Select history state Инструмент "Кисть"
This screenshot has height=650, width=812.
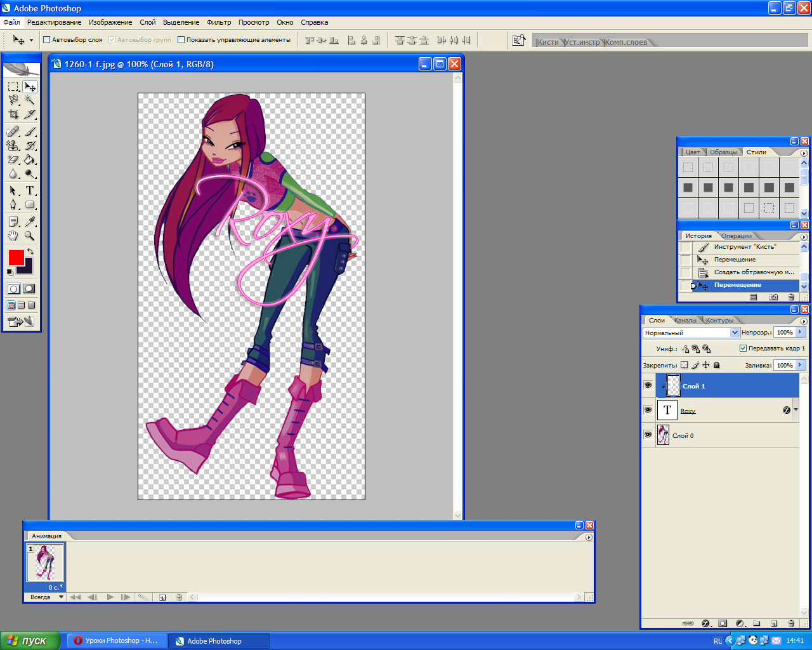746,247
